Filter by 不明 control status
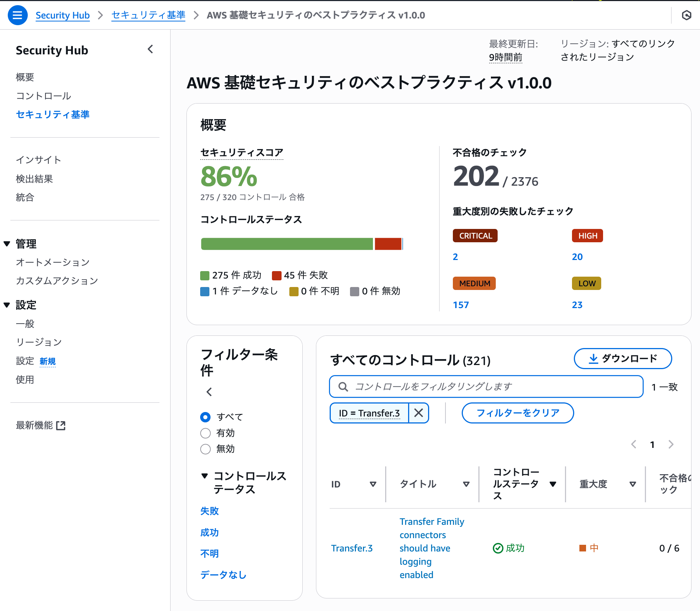The height and width of the screenshot is (611, 700). point(209,553)
